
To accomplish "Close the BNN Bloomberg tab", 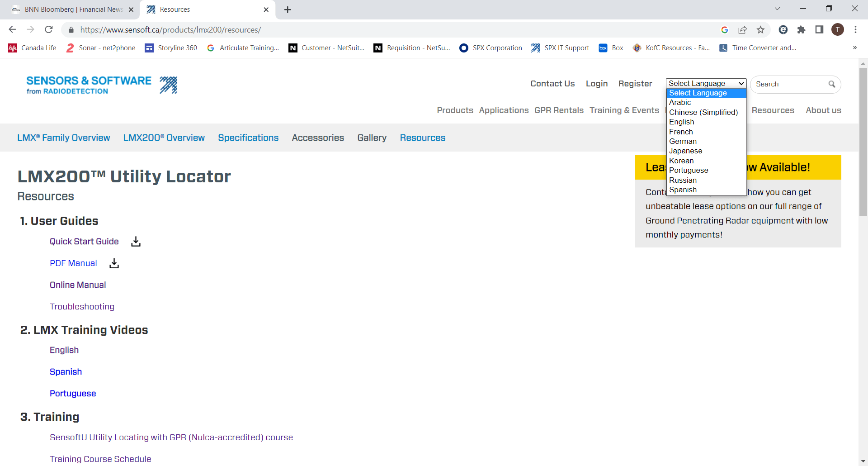I will pyautogui.click(x=131, y=10).
